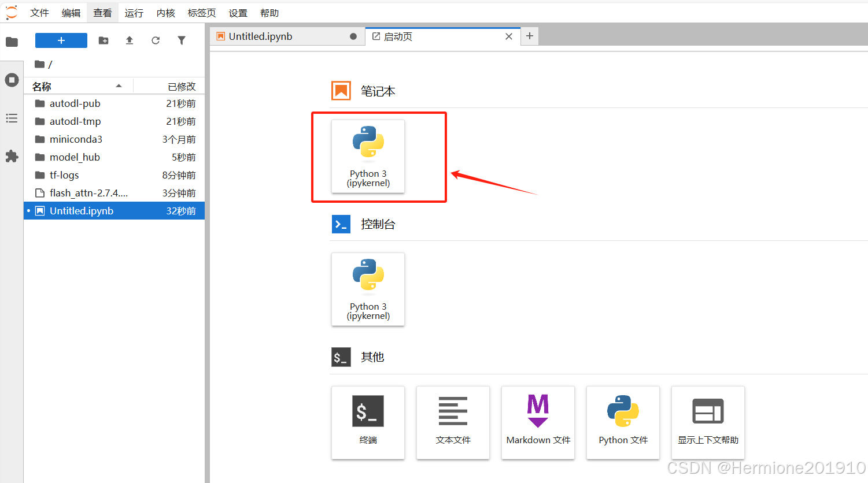Image resolution: width=868 pixels, height=483 pixels.
Task: Click the 其他 section terminal icon
Action: [x=341, y=357]
